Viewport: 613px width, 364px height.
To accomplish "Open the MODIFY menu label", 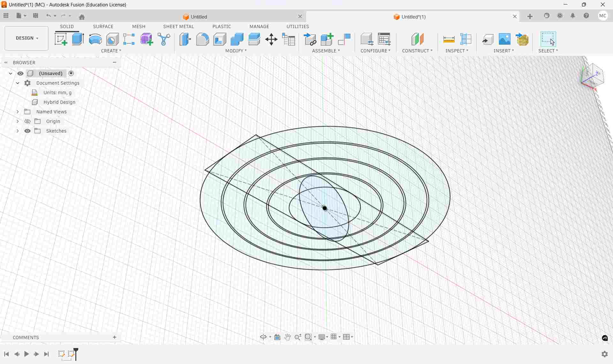I will pos(236,51).
